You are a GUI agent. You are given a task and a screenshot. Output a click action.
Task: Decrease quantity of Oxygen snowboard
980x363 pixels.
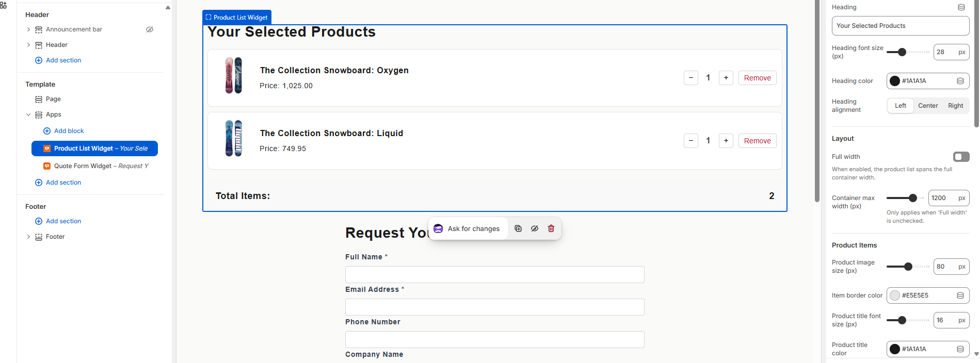(x=691, y=78)
